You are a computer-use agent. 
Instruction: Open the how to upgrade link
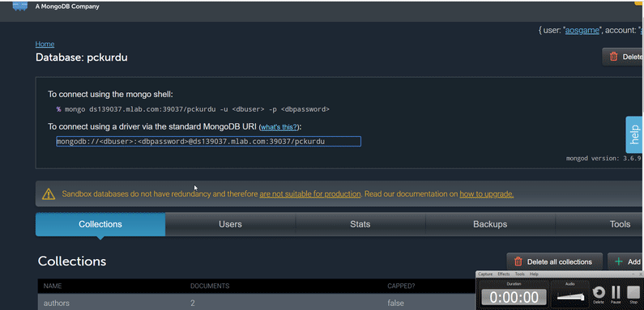(x=486, y=193)
